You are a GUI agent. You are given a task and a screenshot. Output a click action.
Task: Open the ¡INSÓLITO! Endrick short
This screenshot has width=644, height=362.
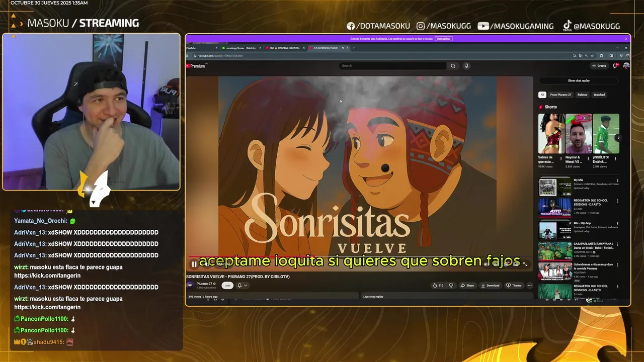point(606,133)
